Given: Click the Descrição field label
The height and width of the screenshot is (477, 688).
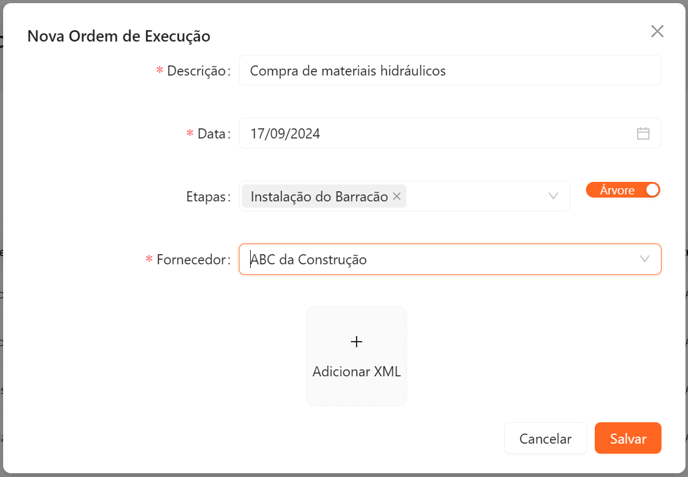Looking at the screenshot, I should [199, 71].
